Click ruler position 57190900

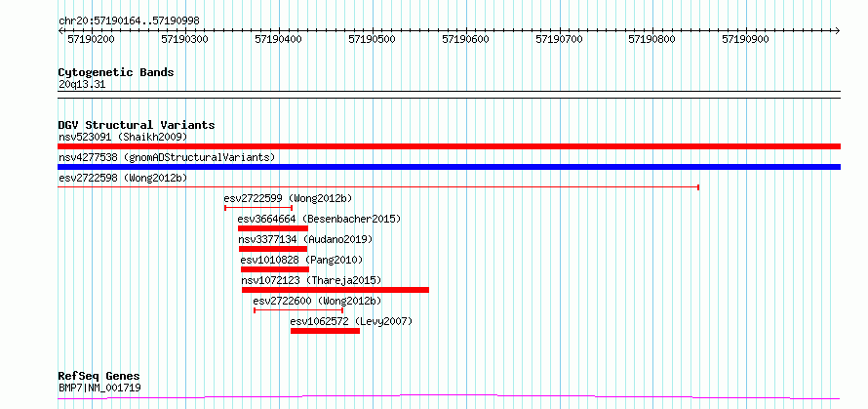tap(746, 39)
